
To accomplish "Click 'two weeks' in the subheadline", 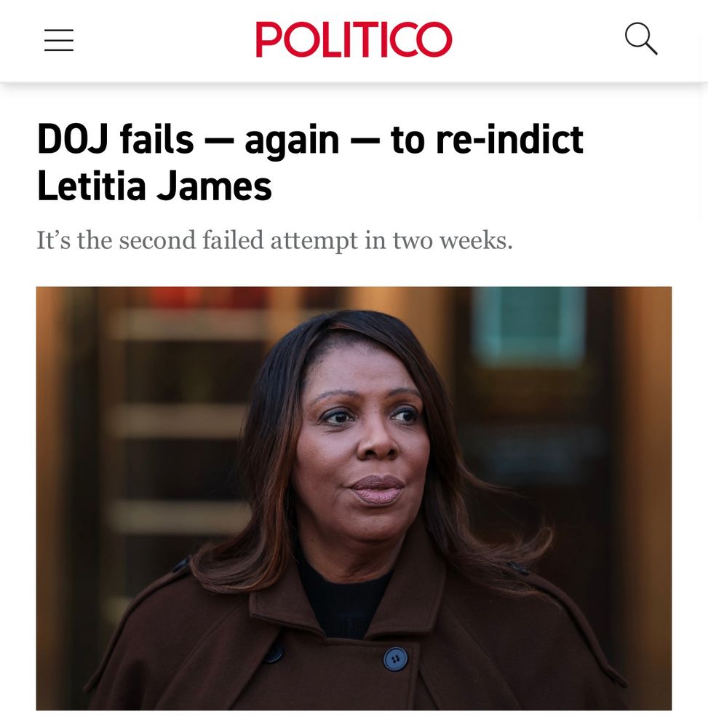I will click(453, 240).
